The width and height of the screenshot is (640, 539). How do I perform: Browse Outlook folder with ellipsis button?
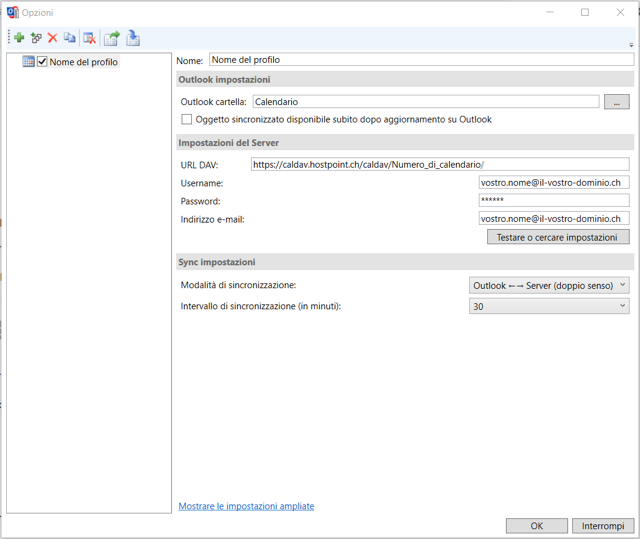(x=617, y=102)
